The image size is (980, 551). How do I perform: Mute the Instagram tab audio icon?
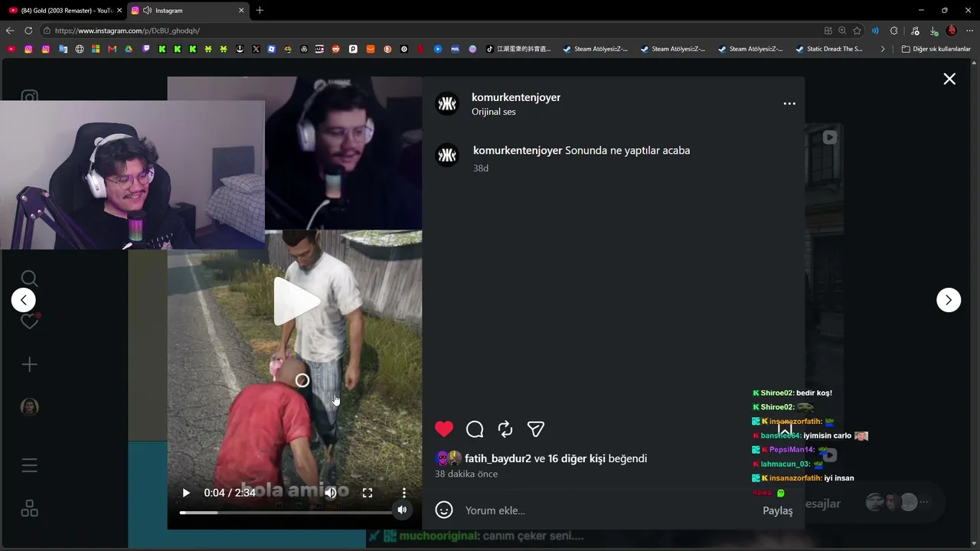[146, 11]
